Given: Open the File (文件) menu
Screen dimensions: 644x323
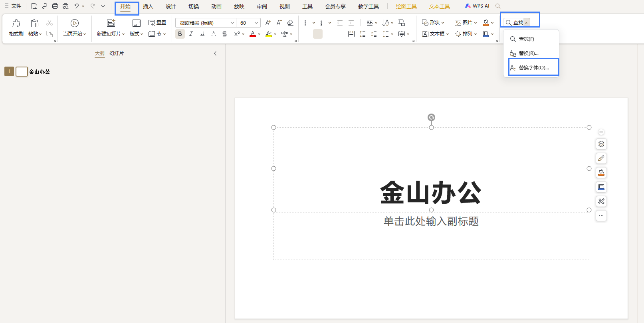Looking at the screenshot, I should click(13, 6).
